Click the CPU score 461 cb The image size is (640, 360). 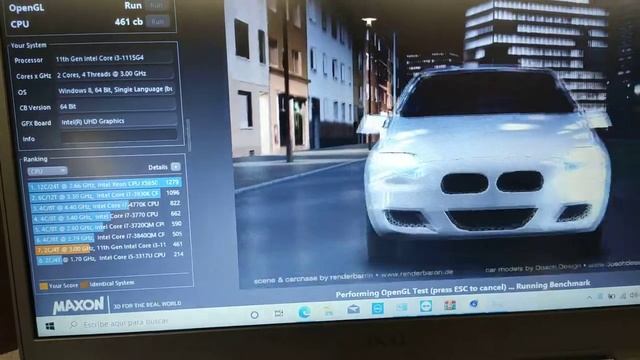coord(129,22)
